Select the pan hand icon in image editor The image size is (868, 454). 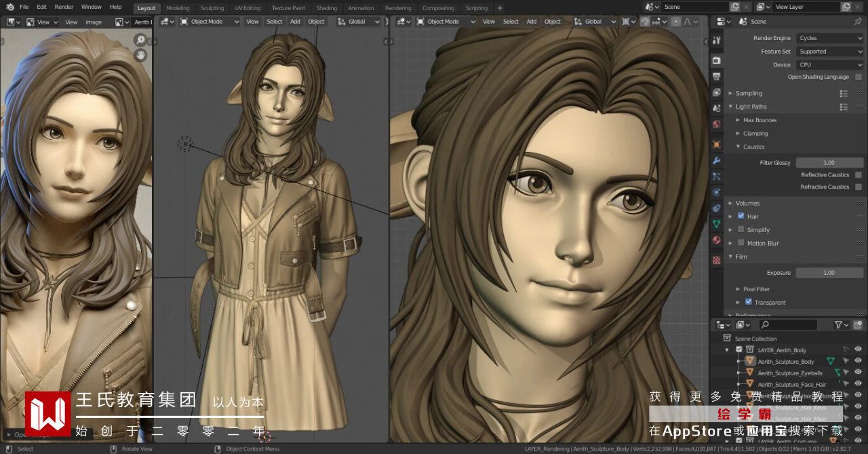pyautogui.click(x=141, y=55)
